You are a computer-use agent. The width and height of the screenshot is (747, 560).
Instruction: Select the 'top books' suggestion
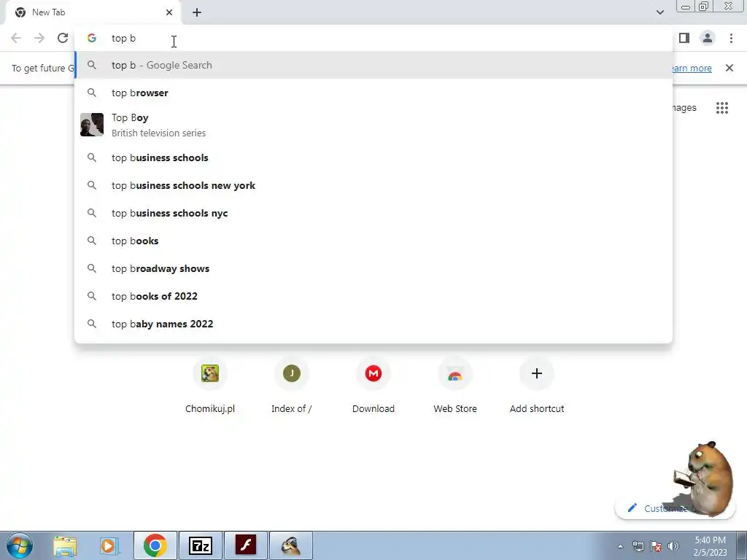[373, 241]
